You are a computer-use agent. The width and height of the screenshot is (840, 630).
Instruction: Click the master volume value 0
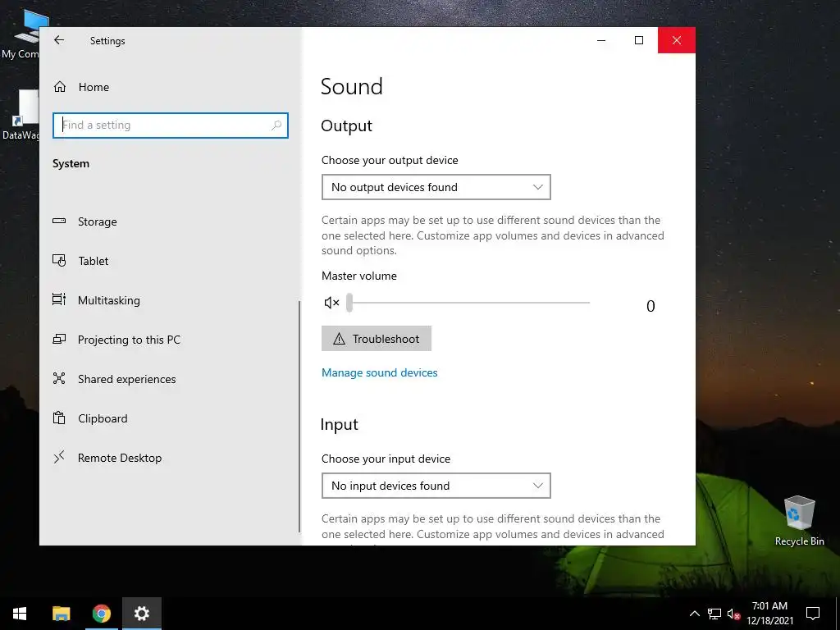651,306
